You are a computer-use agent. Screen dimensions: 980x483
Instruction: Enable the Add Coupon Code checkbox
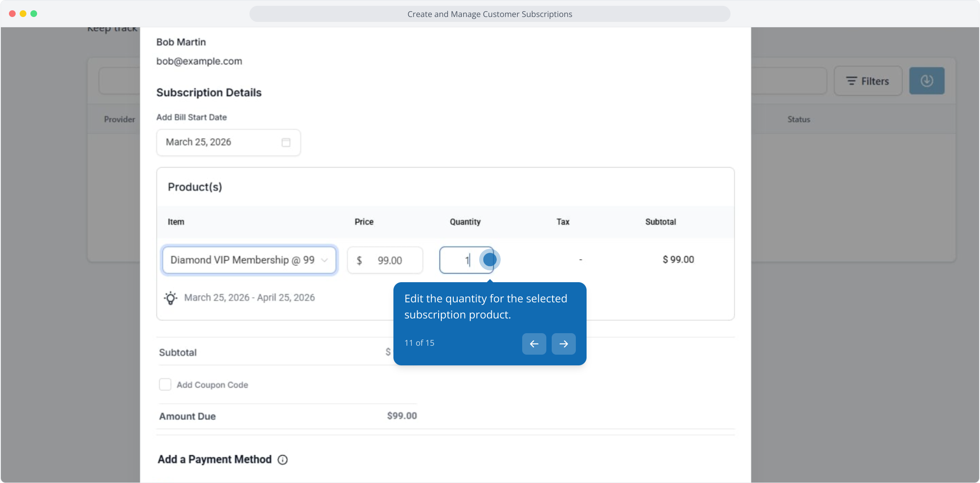click(165, 385)
